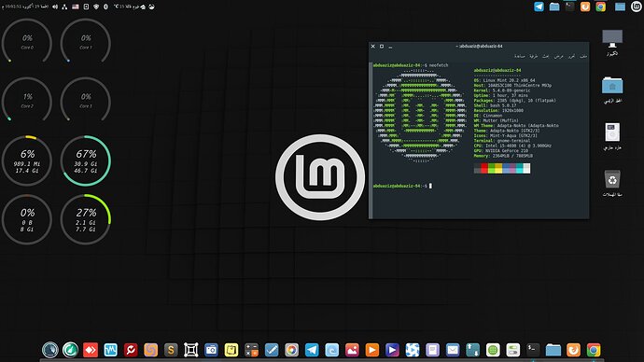Open the red diamond-arrow app in dock
The height and width of the screenshot is (362, 644).
click(91, 350)
